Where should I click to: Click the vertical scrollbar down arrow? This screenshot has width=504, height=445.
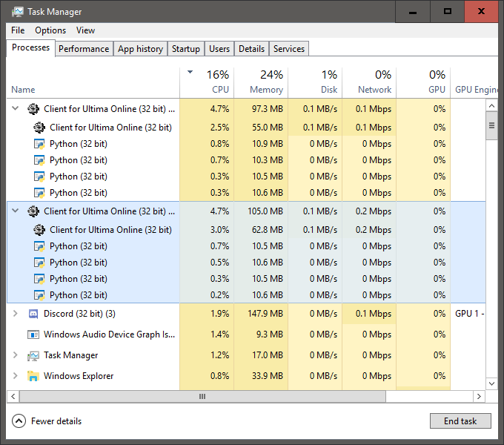[492, 383]
